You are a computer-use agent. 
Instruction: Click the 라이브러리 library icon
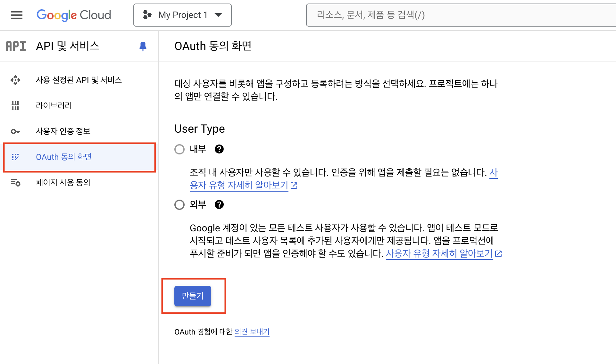pos(15,105)
